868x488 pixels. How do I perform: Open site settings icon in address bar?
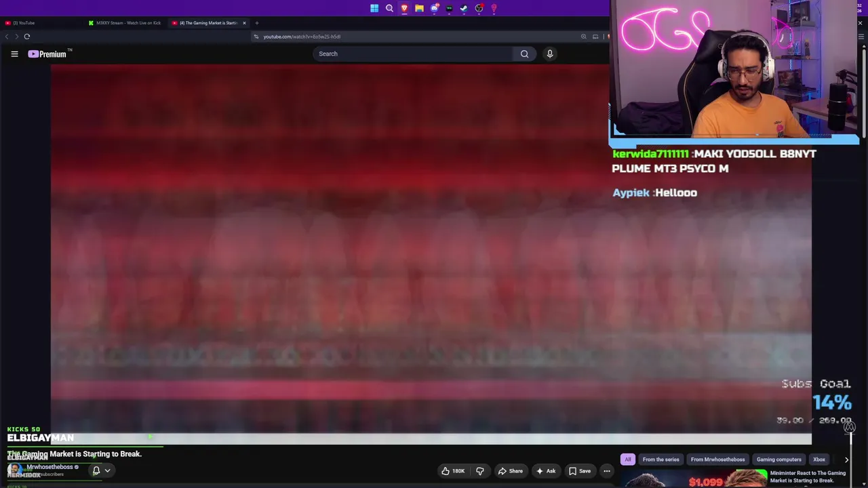[256, 37]
